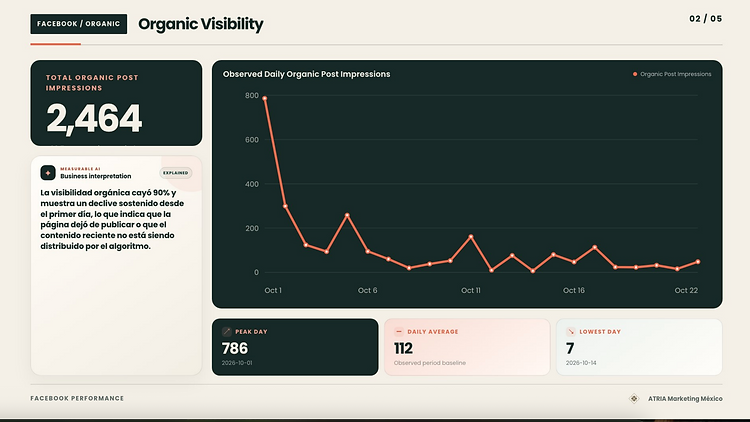Click the 786 peak day value

click(235, 348)
